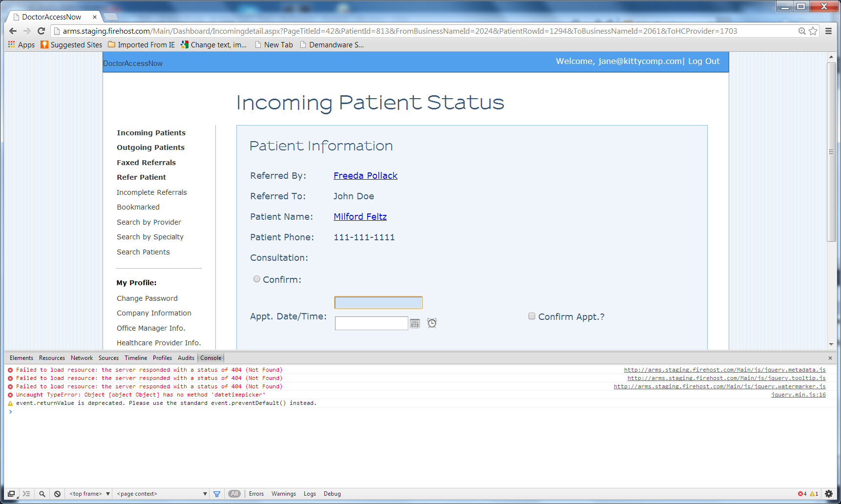Screen dimensions: 841x504
Task: Click the page vertical scrollbar thumb
Action: click(x=831, y=151)
